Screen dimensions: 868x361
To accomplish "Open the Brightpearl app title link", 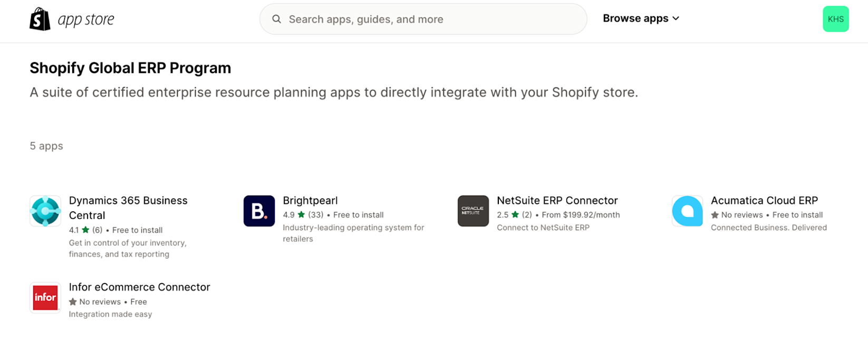I will (x=310, y=200).
